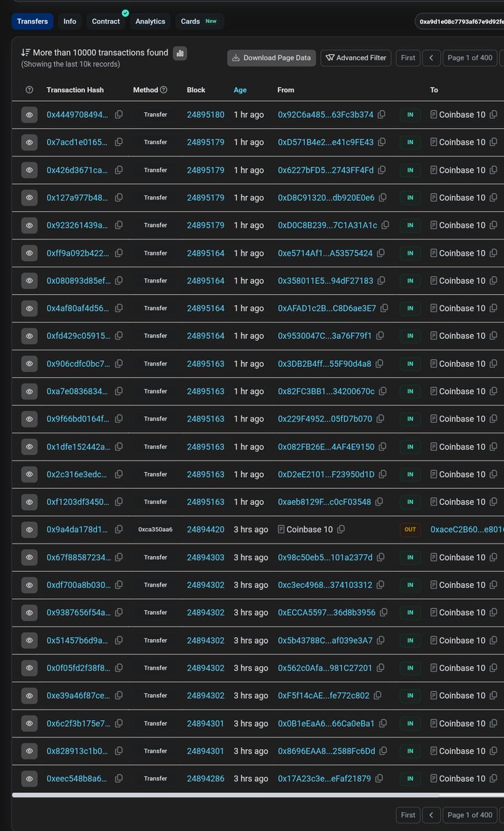The height and width of the screenshot is (831, 504).
Task: Open transaction hash 0xe39a46f87ce
Action: click(78, 695)
